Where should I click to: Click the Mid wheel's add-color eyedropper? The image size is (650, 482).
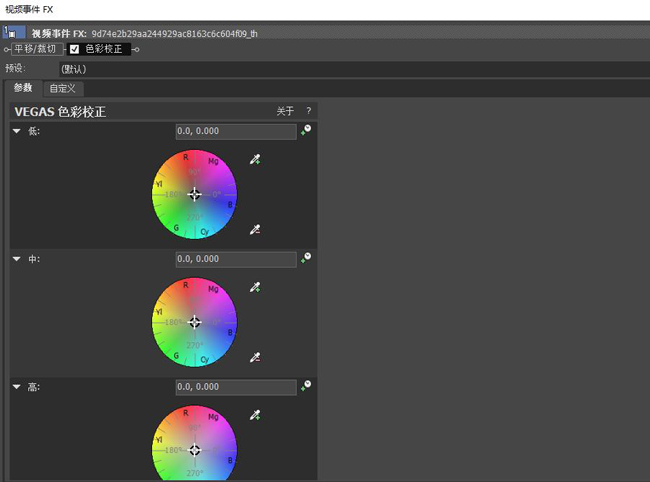(255, 287)
